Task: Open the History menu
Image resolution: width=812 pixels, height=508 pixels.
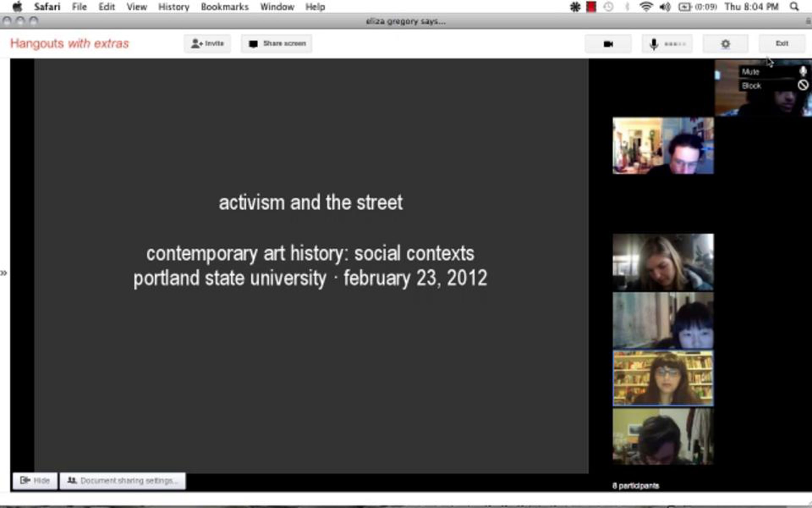Action: click(x=174, y=7)
